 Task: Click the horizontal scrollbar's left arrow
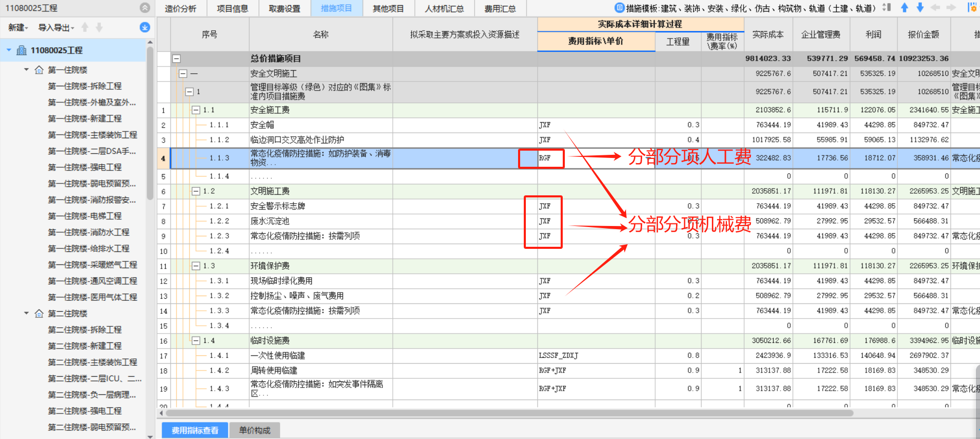point(161,413)
